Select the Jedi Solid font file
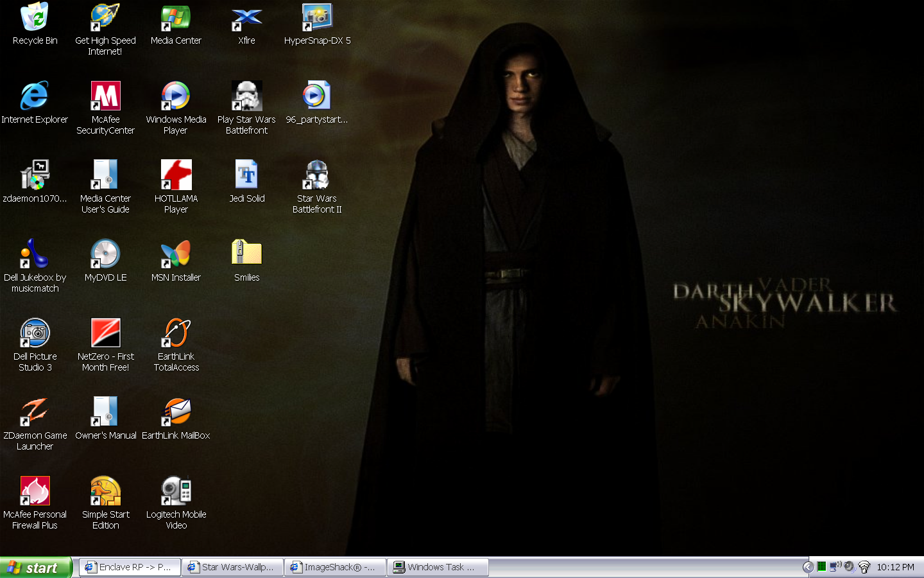The height and width of the screenshot is (578, 924). click(x=246, y=175)
